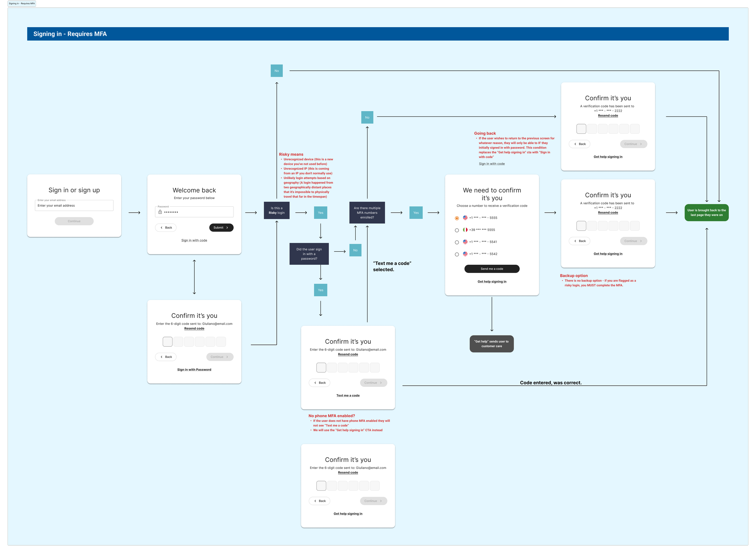Select the Yes node right of multiple MFA numbers
756x553 pixels.
point(416,213)
